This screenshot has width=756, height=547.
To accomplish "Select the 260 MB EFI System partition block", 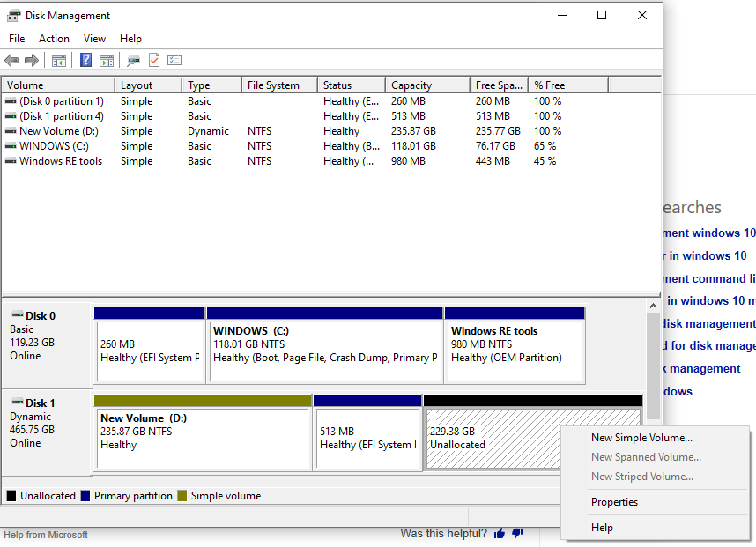I will click(150, 346).
